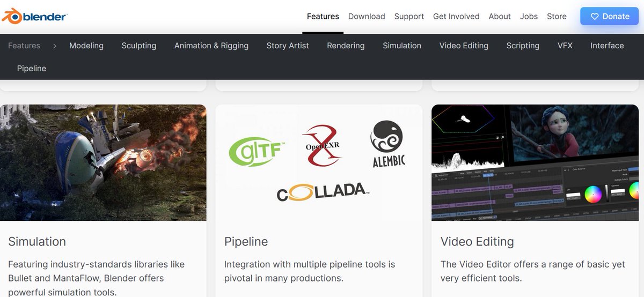This screenshot has height=297, width=644.
Task: Open the Animation & Rigging section
Action: click(x=211, y=46)
